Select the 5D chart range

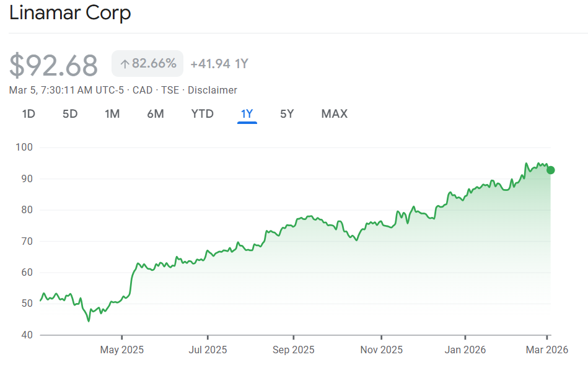70,114
